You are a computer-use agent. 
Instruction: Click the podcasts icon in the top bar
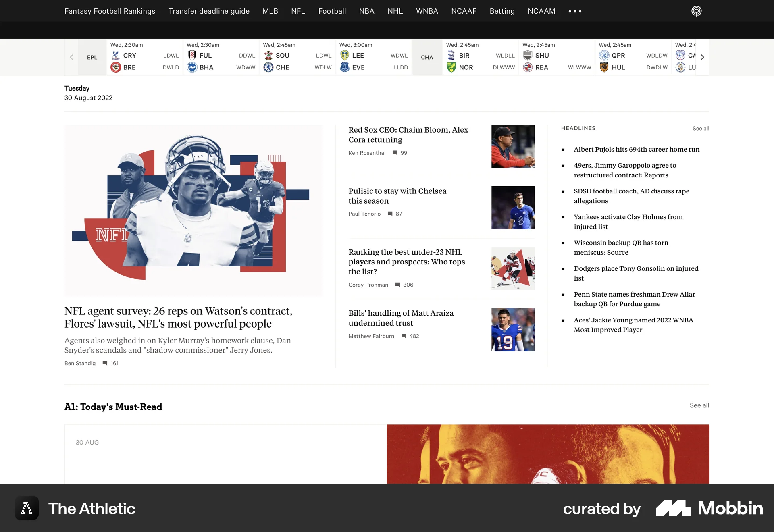tap(696, 11)
